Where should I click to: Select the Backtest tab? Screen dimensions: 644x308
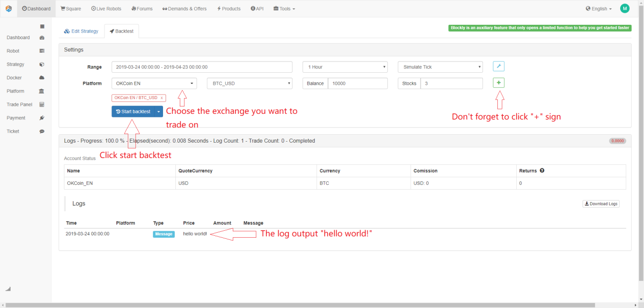coord(121,31)
